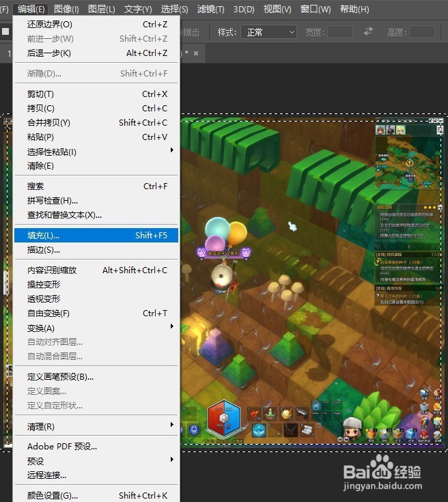Open the 滤镜(T) menu
The image size is (448, 502).
(211, 9)
